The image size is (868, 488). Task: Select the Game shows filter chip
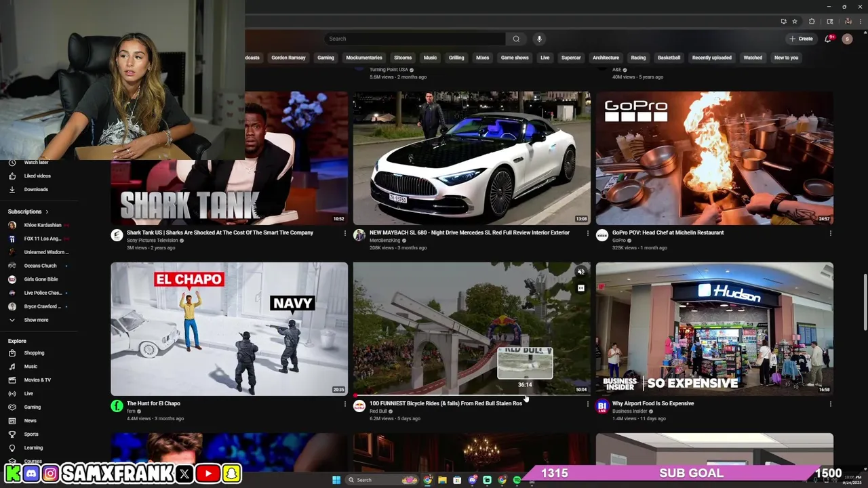(x=515, y=58)
